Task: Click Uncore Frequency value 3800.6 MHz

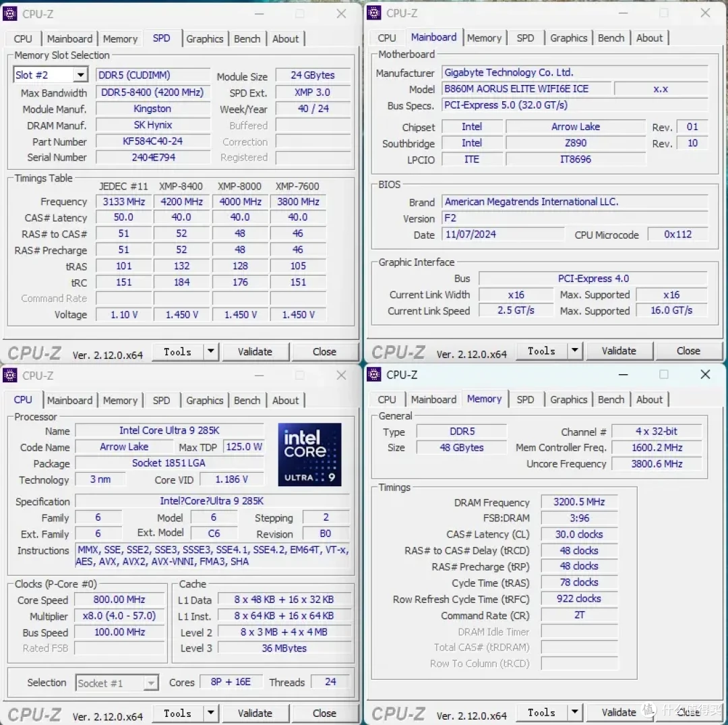Action: click(x=657, y=463)
